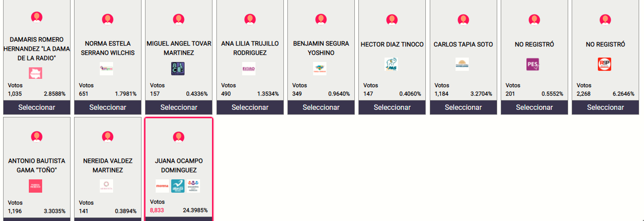Click the party logo under Damaris Romero Hernandez
644x221 pixels.
pyautogui.click(x=35, y=73)
